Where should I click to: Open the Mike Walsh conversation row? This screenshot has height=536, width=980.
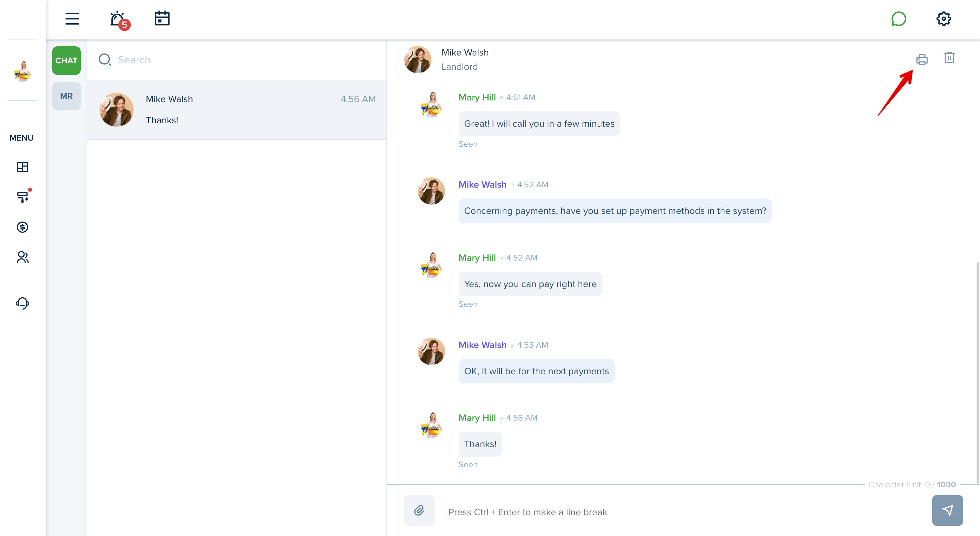pyautogui.click(x=236, y=110)
